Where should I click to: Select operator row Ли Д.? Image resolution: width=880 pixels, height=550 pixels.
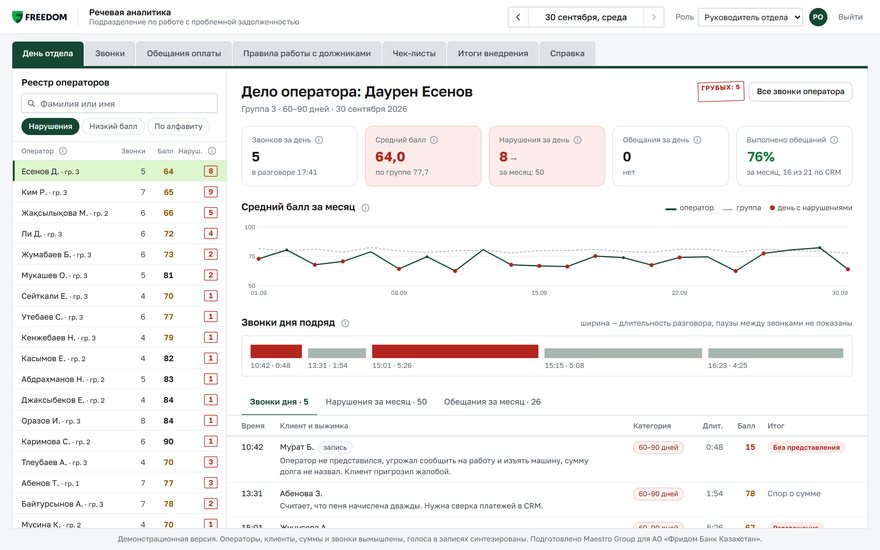120,233
